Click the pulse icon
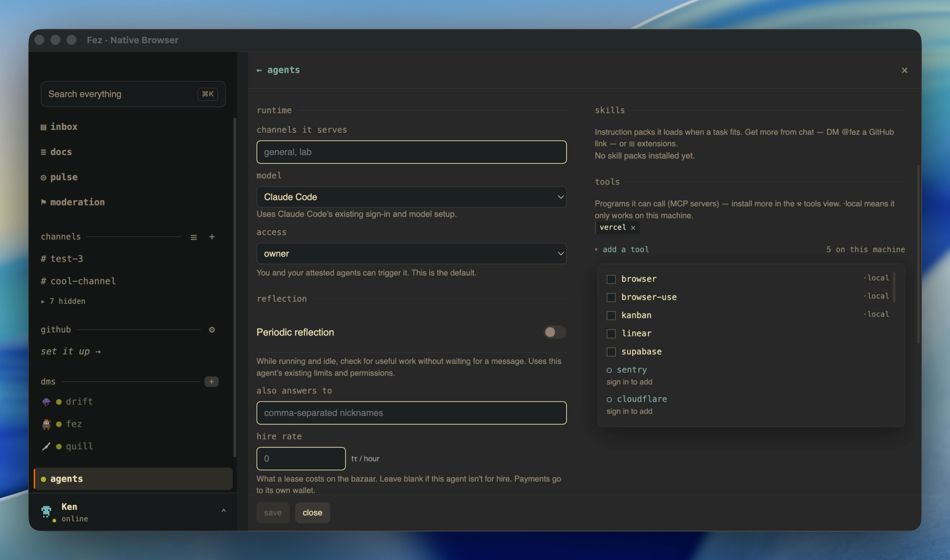Screen dimensions: 950x560 coord(43,177)
